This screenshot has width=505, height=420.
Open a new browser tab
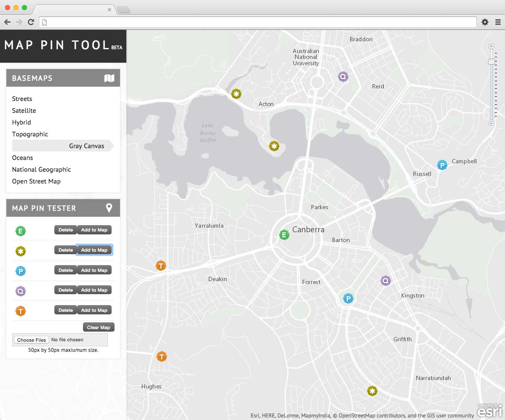(124, 10)
